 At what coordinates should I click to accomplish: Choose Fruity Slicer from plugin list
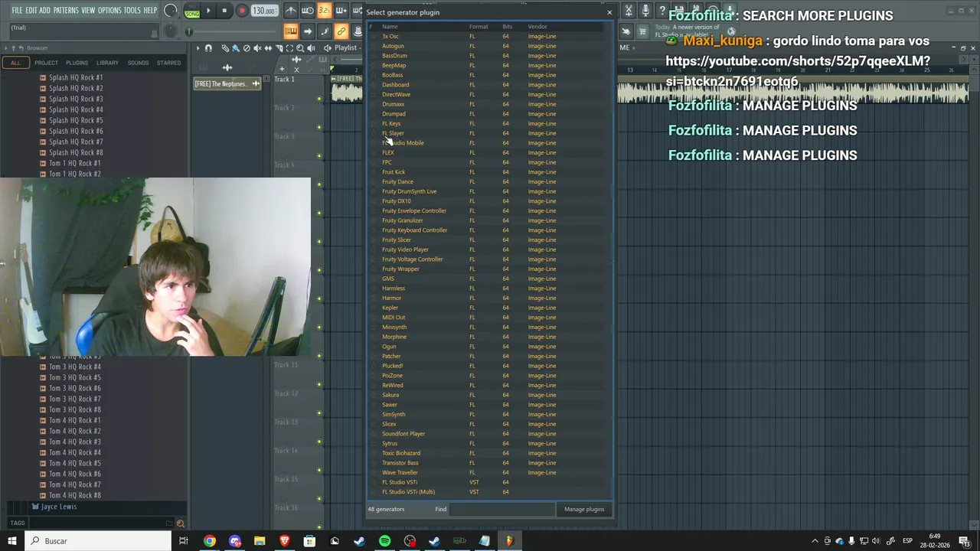[397, 240]
